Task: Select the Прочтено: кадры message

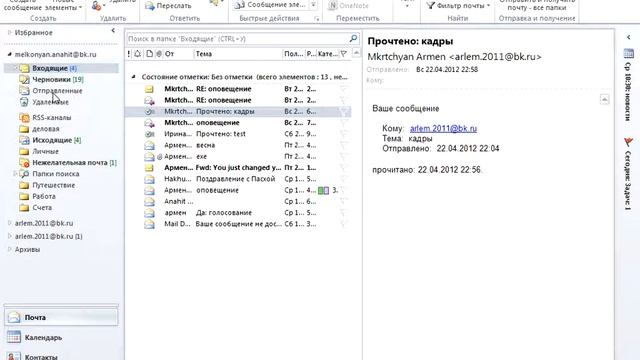Action: (x=238, y=111)
